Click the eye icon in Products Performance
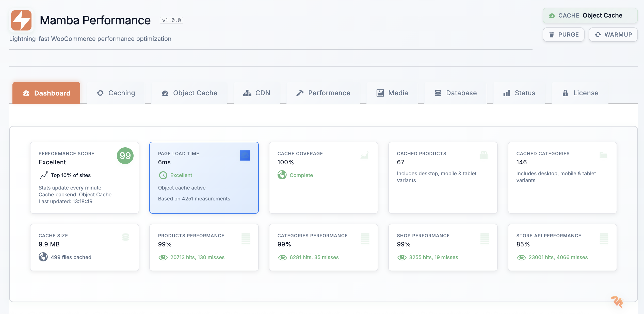Image resolution: width=644 pixels, height=314 pixels. tap(163, 257)
